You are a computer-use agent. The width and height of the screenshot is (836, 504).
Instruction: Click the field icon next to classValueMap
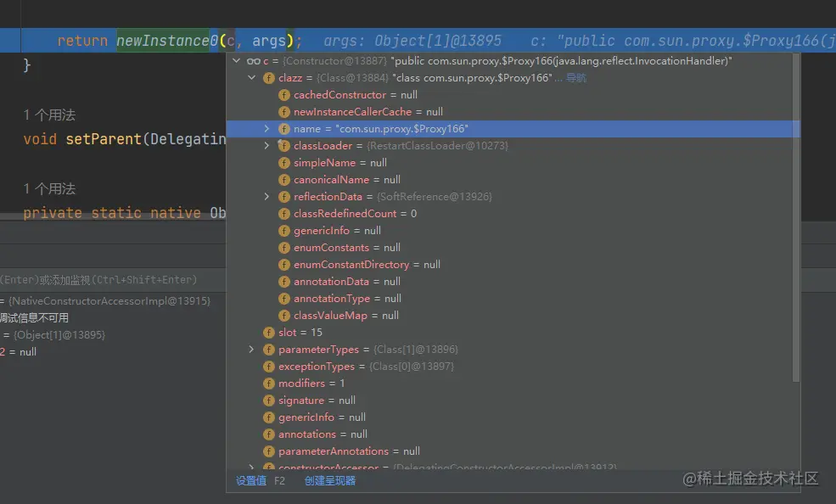(x=284, y=316)
